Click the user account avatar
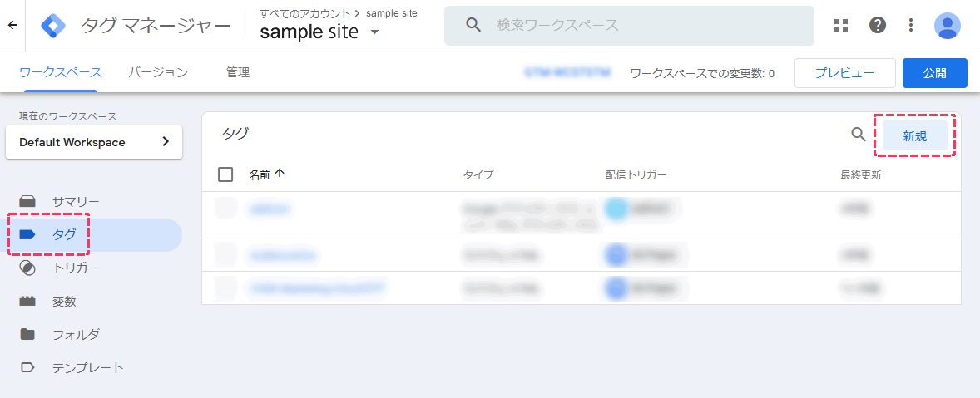The image size is (980, 398). click(x=948, y=26)
